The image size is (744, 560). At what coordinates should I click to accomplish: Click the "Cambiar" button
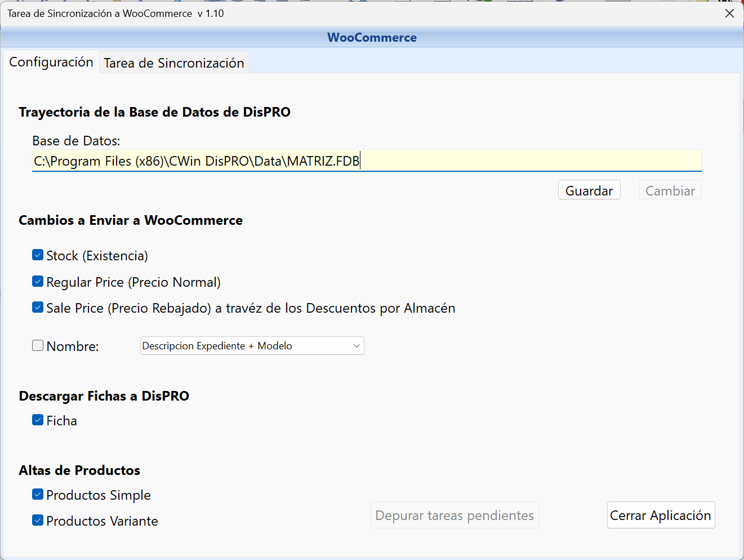pyautogui.click(x=670, y=190)
